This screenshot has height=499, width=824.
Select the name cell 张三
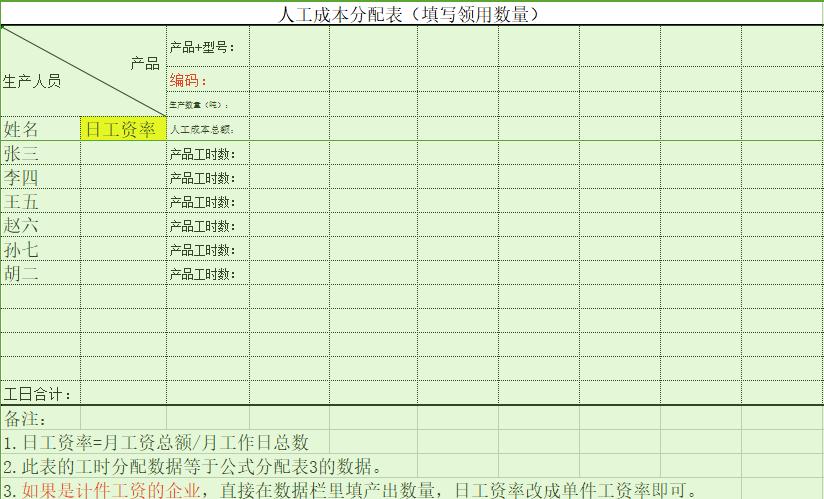[x=40, y=153]
